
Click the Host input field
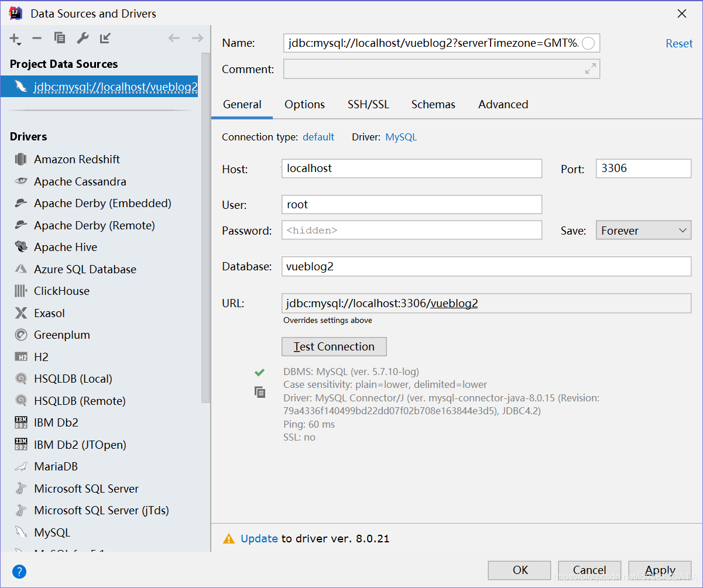coord(412,169)
